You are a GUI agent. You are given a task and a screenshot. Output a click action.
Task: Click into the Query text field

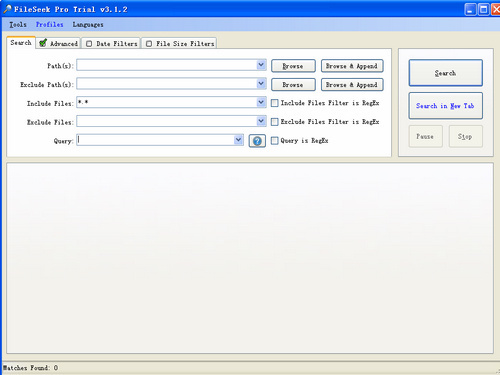pos(155,140)
